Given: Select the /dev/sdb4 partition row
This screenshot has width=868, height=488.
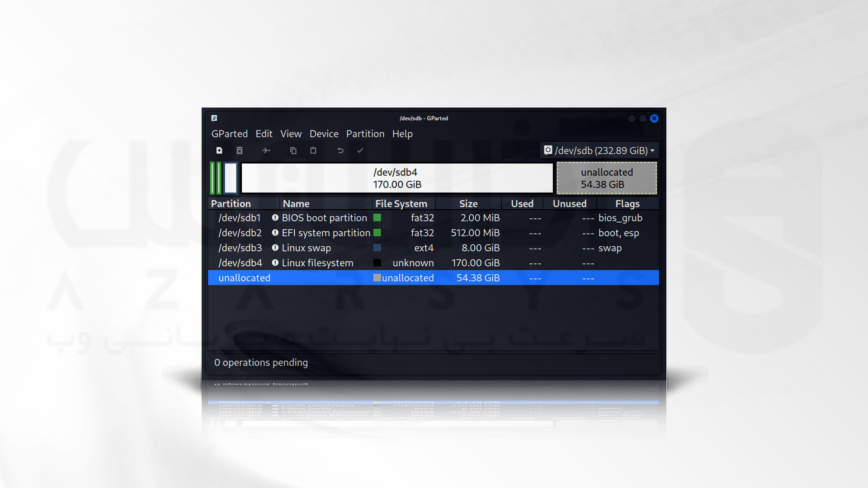Looking at the screenshot, I should (x=433, y=263).
